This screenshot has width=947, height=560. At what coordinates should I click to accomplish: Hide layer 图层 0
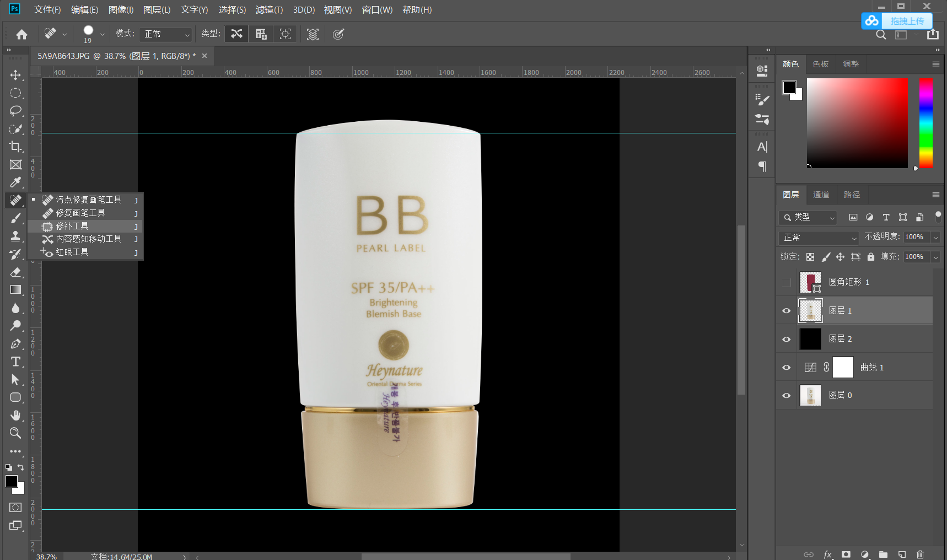(787, 395)
